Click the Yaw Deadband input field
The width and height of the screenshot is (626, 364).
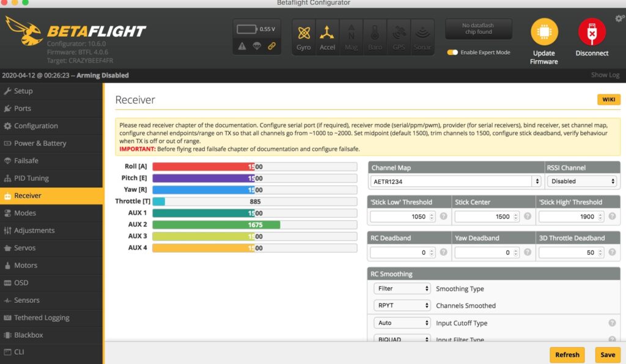(487, 252)
